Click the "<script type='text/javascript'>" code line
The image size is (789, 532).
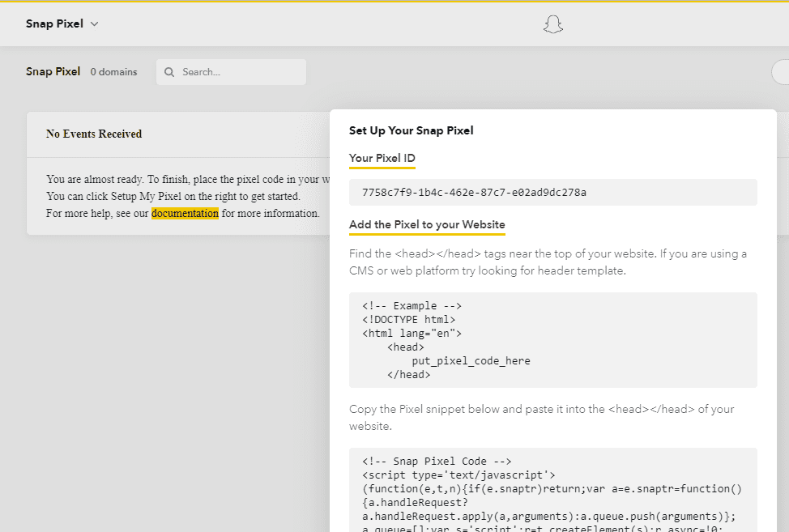(x=459, y=475)
